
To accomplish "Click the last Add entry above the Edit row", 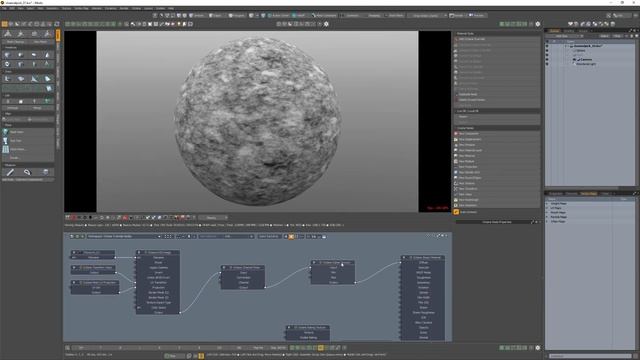I will click(x=497, y=205).
